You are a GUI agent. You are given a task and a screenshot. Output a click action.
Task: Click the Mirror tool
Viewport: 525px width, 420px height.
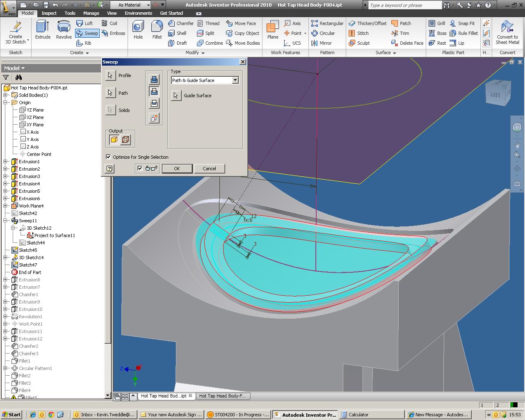click(321, 43)
